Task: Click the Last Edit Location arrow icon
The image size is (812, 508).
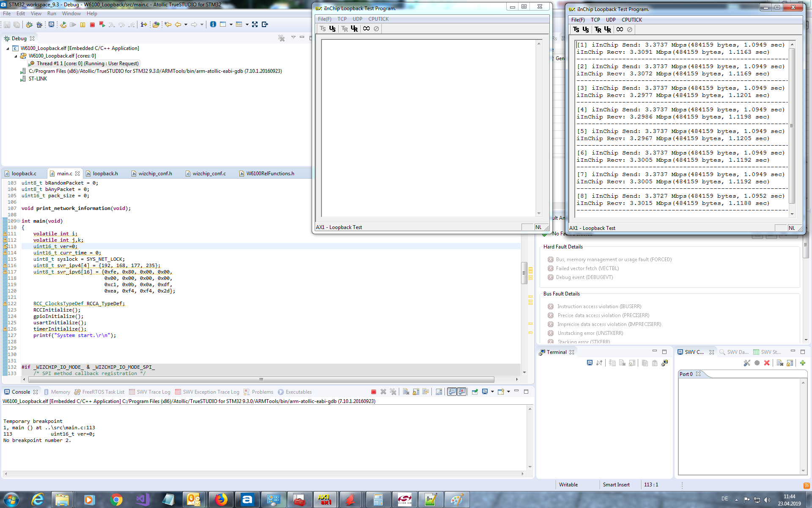Action: coord(168,25)
